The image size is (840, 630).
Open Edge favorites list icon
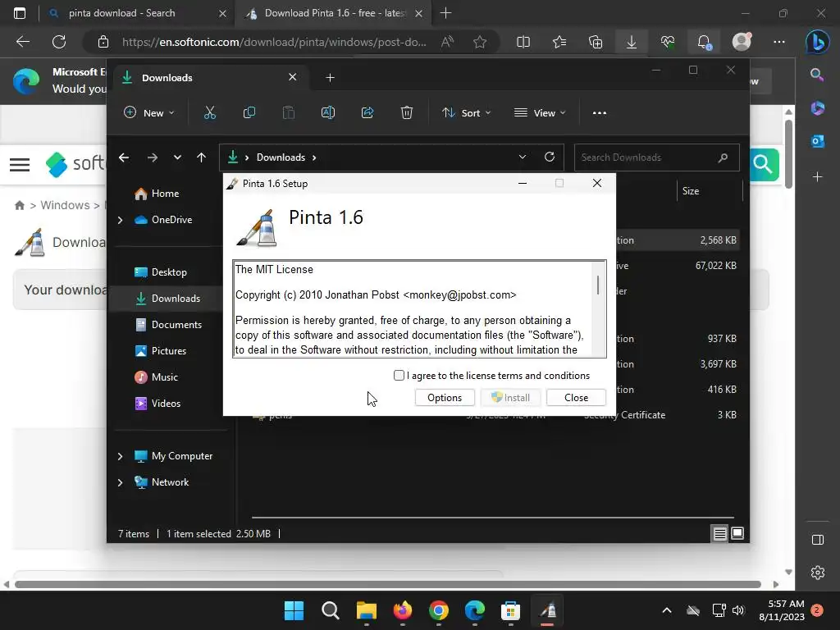(x=559, y=42)
